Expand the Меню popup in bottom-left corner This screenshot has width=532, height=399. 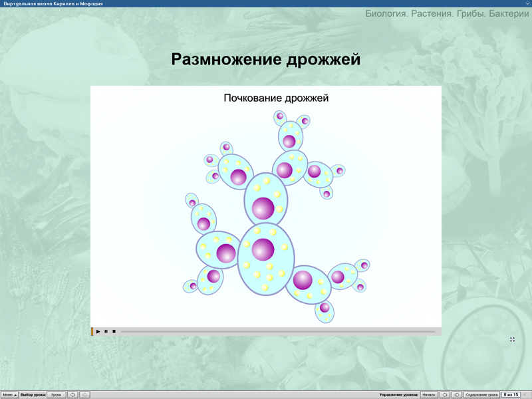point(10,394)
